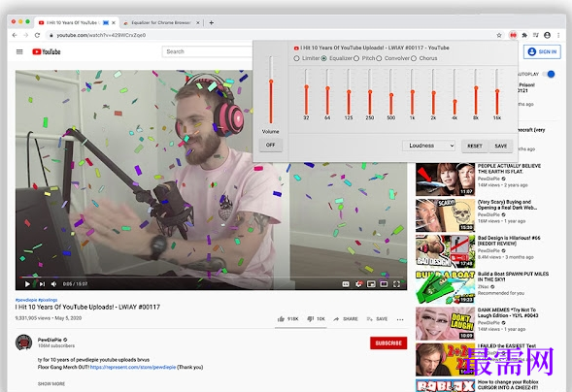Open Bad Design is Hilarious thumbnail
The height and width of the screenshot is (392, 572).
pos(445,251)
